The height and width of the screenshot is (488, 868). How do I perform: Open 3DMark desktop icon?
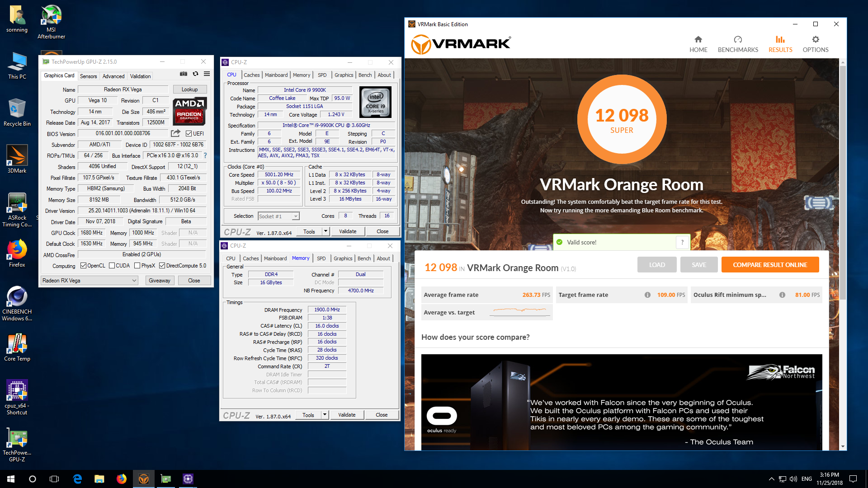point(17,159)
